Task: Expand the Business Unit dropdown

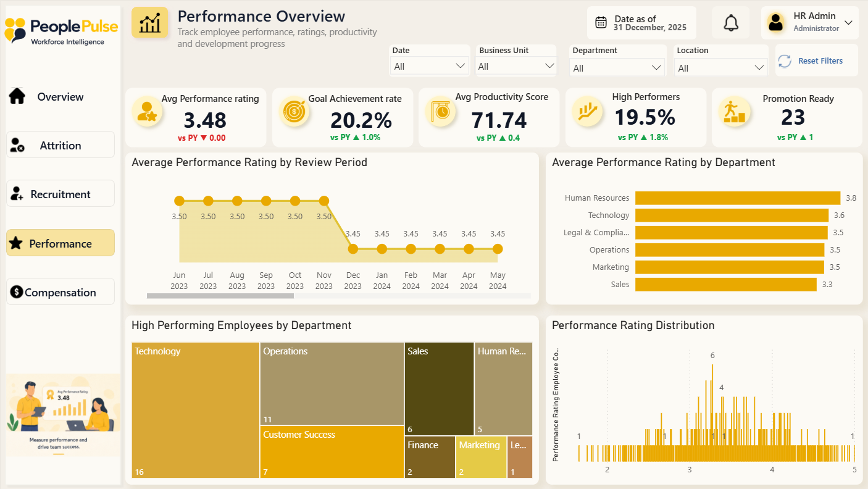Action: click(x=516, y=66)
